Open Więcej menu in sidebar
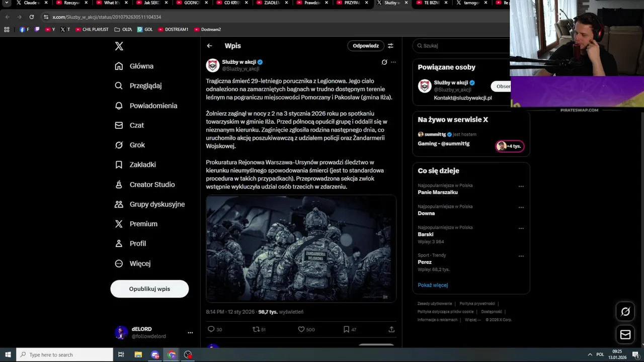This screenshot has height=362, width=644. point(132,263)
